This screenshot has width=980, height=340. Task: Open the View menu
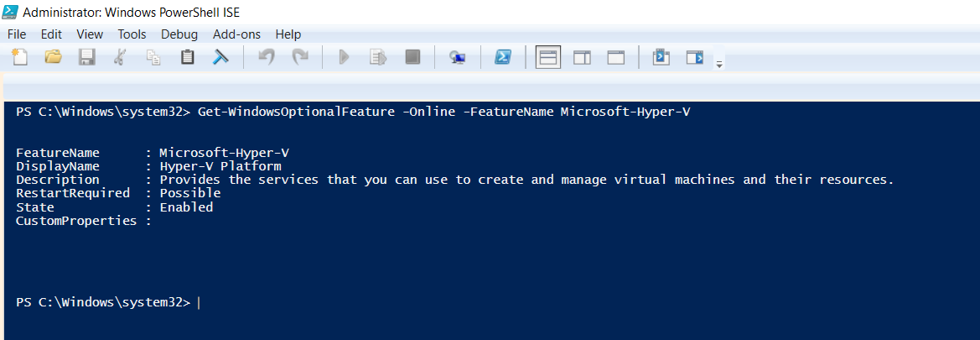point(90,34)
